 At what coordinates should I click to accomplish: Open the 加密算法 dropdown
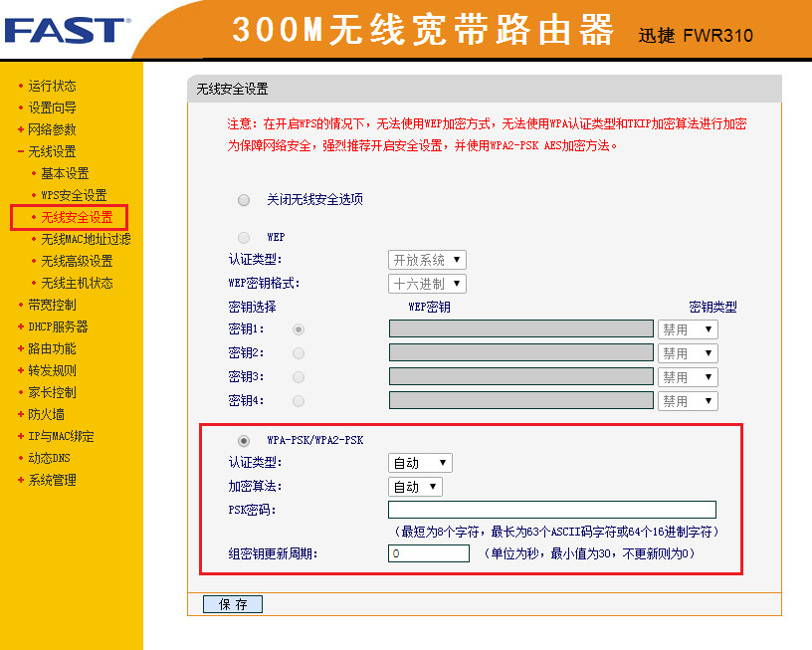click(415, 487)
